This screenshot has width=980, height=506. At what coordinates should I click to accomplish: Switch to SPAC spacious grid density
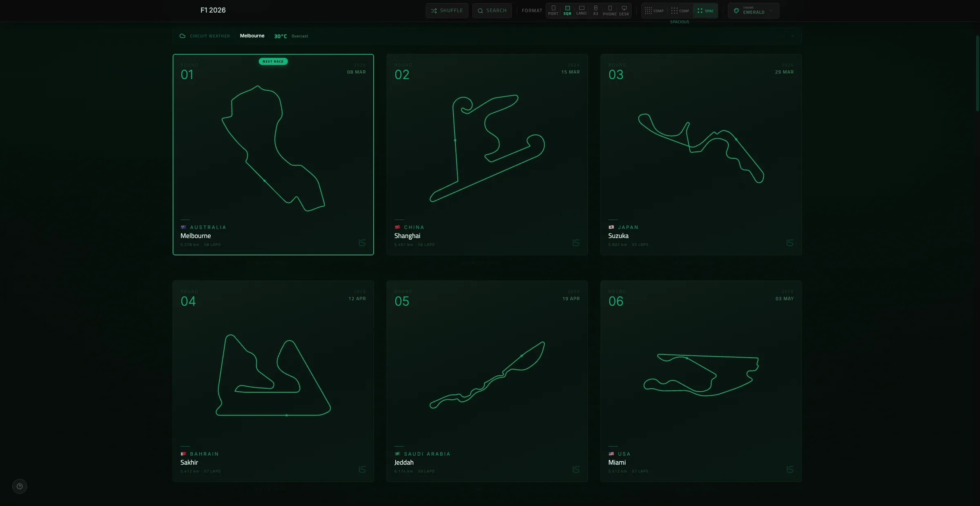[705, 11]
